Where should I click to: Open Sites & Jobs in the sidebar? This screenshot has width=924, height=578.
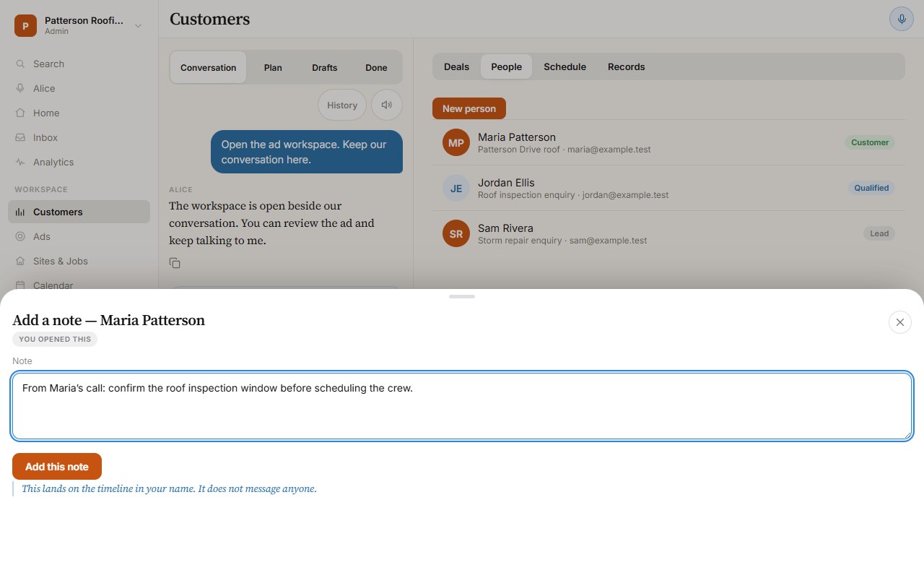pyautogui.click(x=79, y=261)
